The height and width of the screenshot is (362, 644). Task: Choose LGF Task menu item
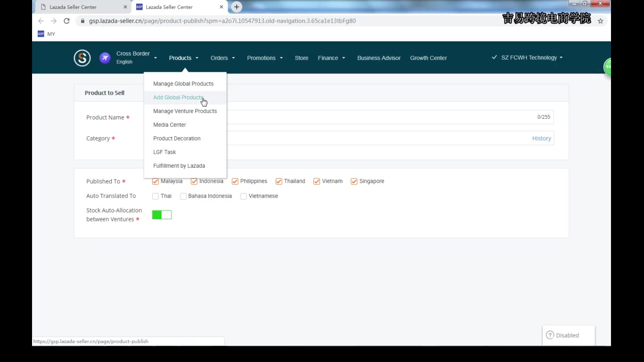tap(185, 152)
